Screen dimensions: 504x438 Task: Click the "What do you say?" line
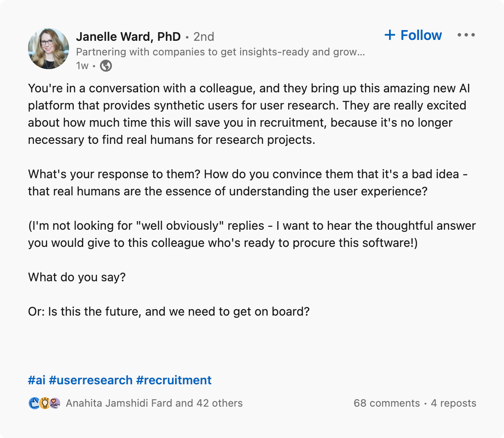[x=77, y=277]
